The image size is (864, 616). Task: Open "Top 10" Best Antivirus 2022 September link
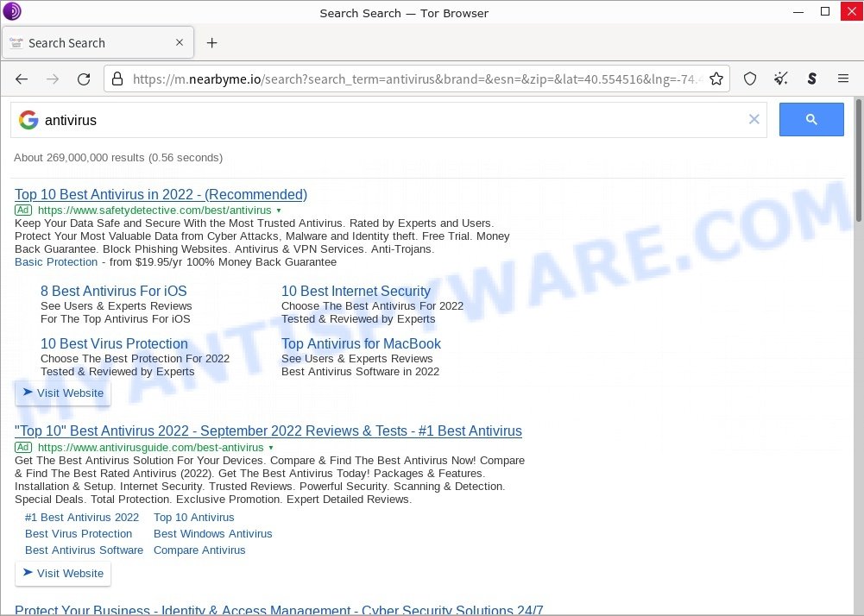(268, 431)
